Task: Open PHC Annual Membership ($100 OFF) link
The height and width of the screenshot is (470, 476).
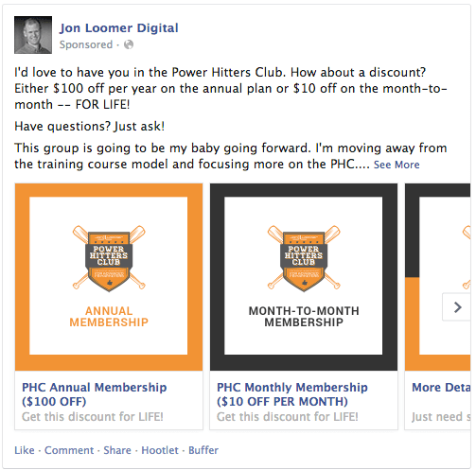Action: tap(95, 394)
